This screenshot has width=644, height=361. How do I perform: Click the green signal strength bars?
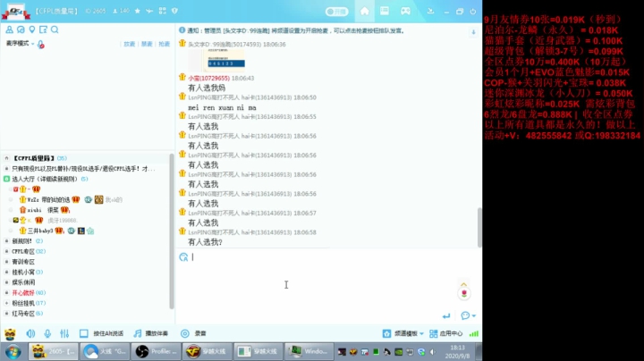tap(473, 333)
